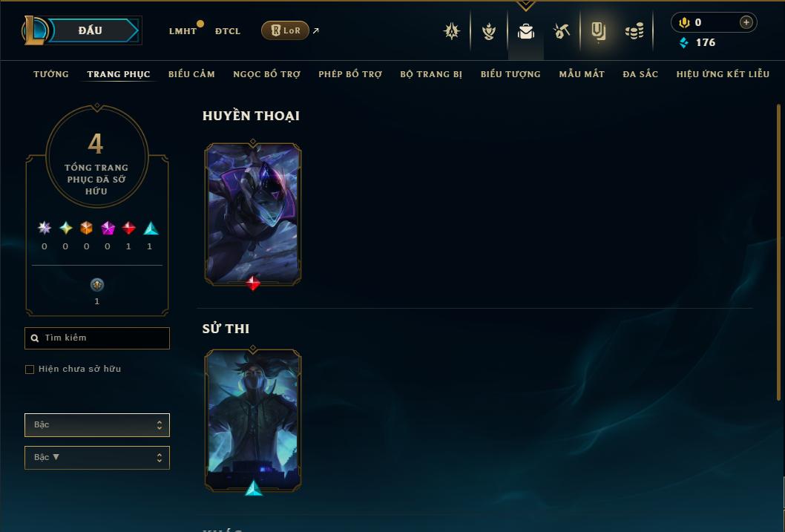Click the teal Epic gem filter

[x=151, y=229]
